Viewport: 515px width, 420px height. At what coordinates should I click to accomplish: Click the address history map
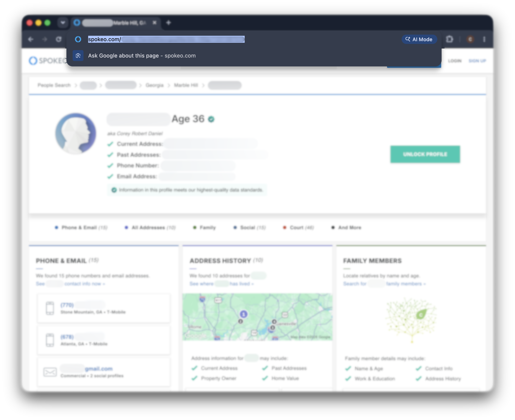coord(257,317)
